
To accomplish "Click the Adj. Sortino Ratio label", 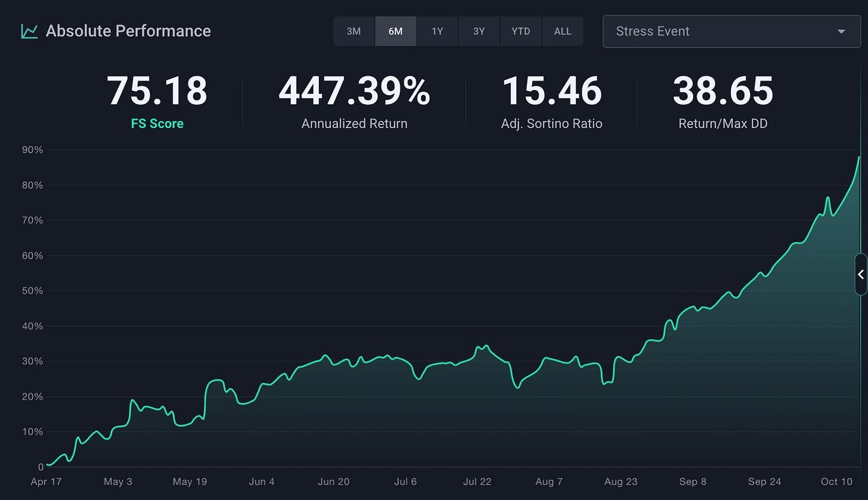I will point(551,124).
